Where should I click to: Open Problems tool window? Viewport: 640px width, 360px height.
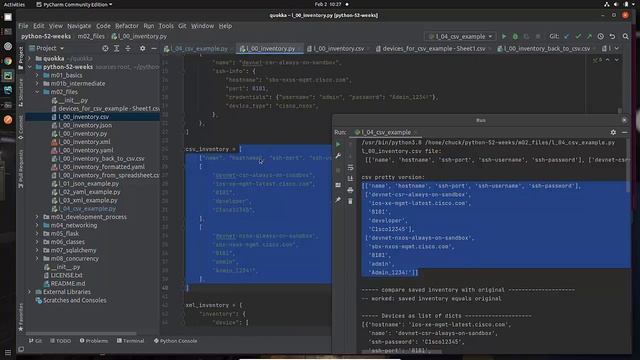94,341
